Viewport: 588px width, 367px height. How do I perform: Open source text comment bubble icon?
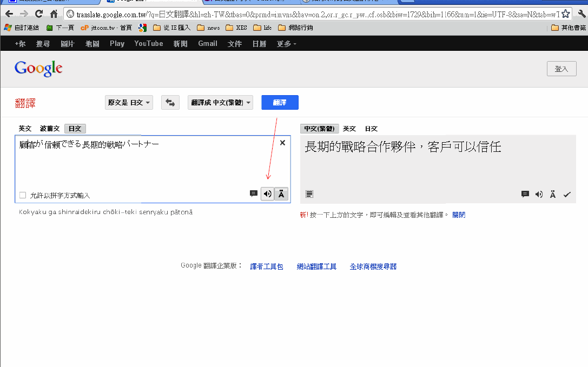tap(254, 193)
